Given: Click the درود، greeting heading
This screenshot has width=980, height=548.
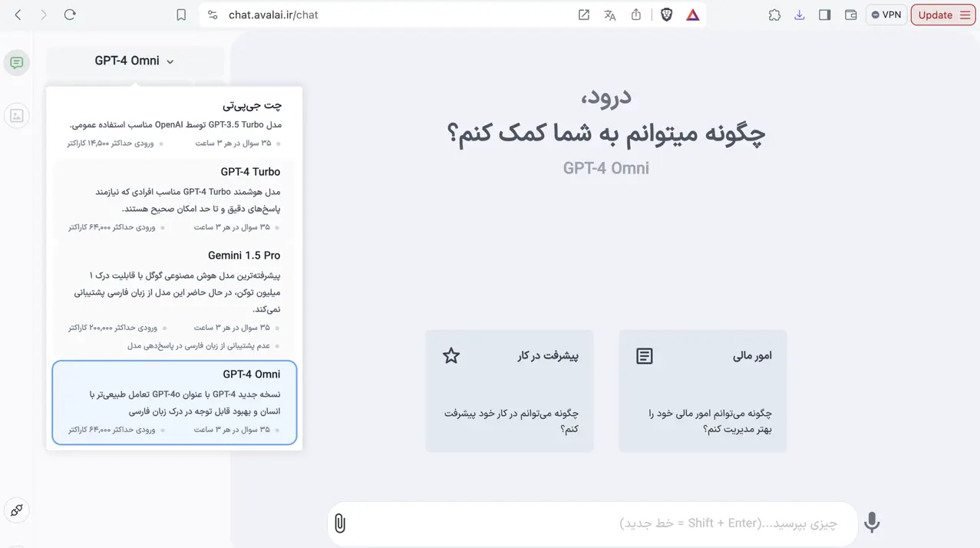Looking at the screenshot, I should (606, 97).
